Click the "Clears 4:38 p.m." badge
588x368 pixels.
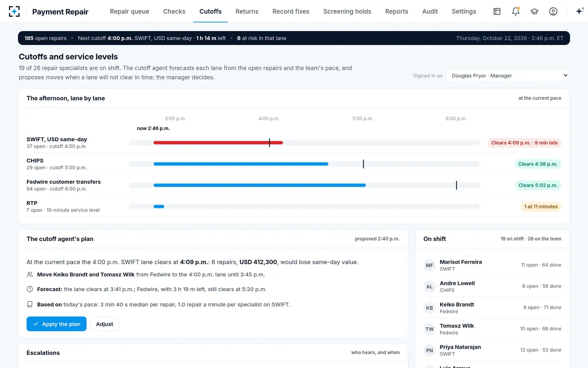coord(538,164)
